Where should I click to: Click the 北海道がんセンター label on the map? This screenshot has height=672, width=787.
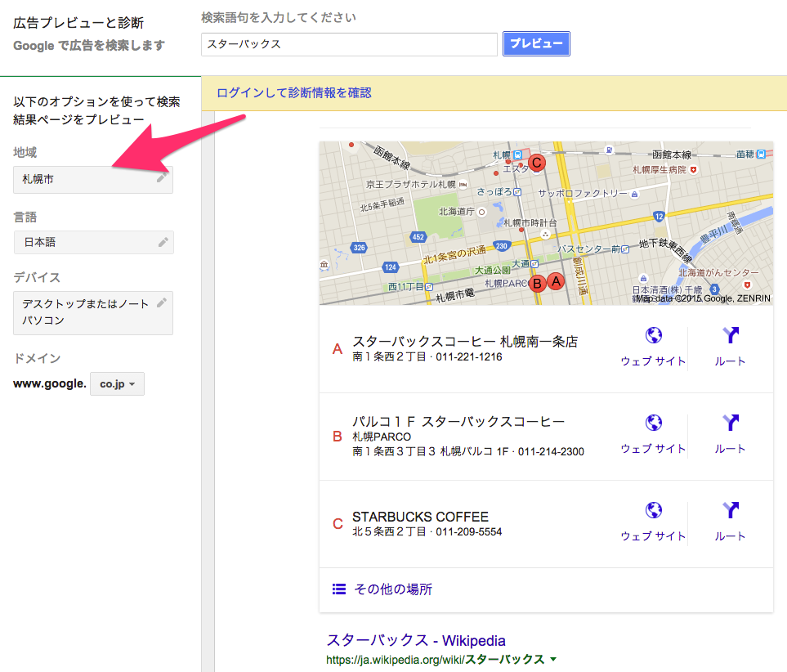[718, 272]
